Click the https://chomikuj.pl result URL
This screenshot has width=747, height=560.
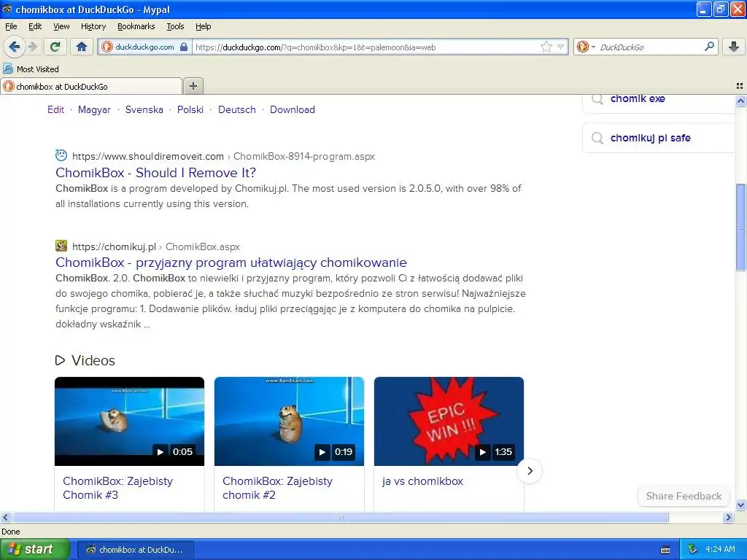coord(115,246)
